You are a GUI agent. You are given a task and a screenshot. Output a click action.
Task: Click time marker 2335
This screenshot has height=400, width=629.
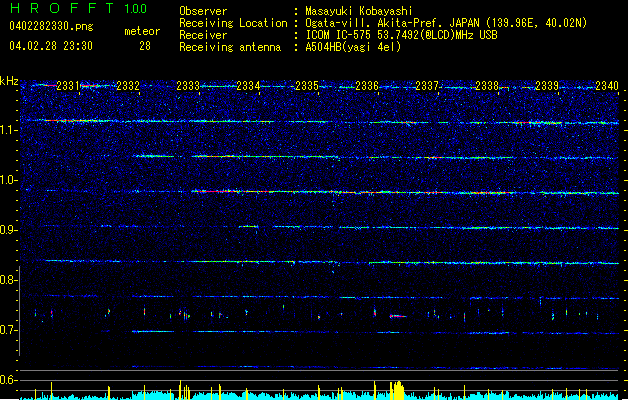click(x=307, y=85)
